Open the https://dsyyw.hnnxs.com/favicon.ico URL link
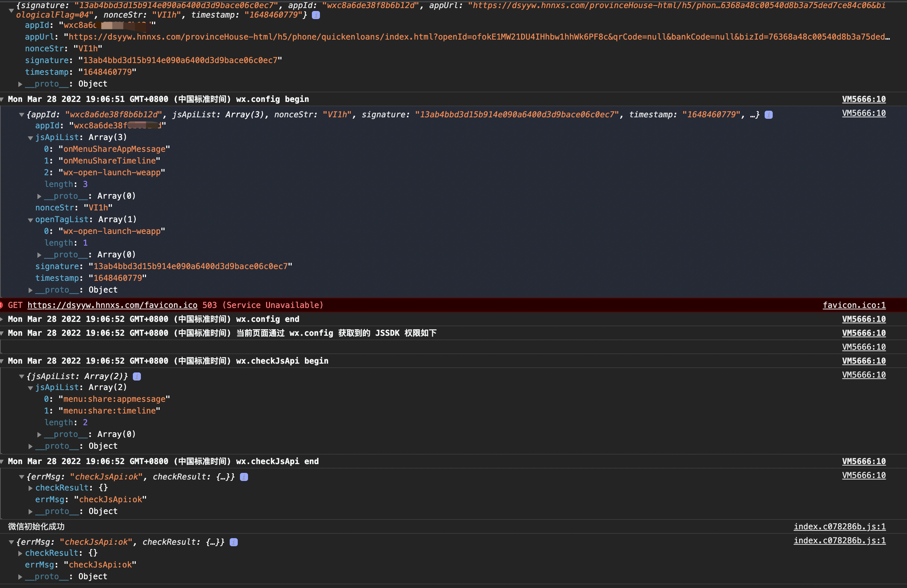Image resolution: width=907 pixels, height=588 pixels. point(112,305)
